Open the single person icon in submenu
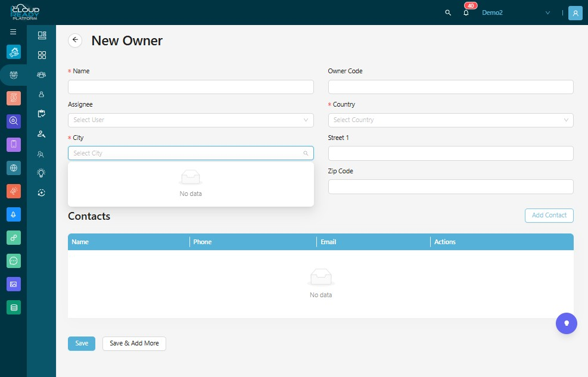This screenshot has width=588, height=377. pyautogui.click(x=42, y=95)
